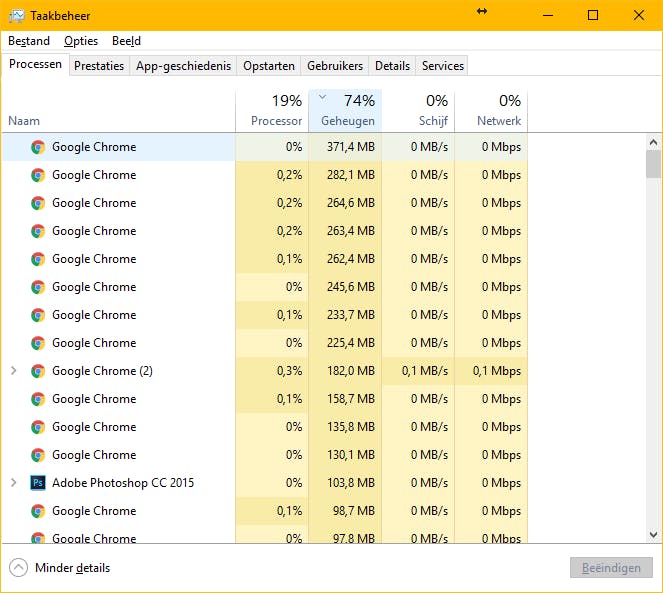Image resolution: width=663 pixels, height=593 pixels.
Task: Expand the Google Chrome (2) process group
Action: (13, 371)
